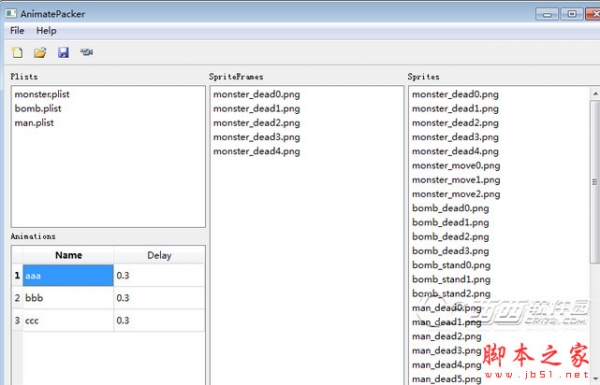This screenshot has width=600, height=385.
Task: Select monster_dead0.png in SpriteFrames list
Action: [x=256, y=95]
